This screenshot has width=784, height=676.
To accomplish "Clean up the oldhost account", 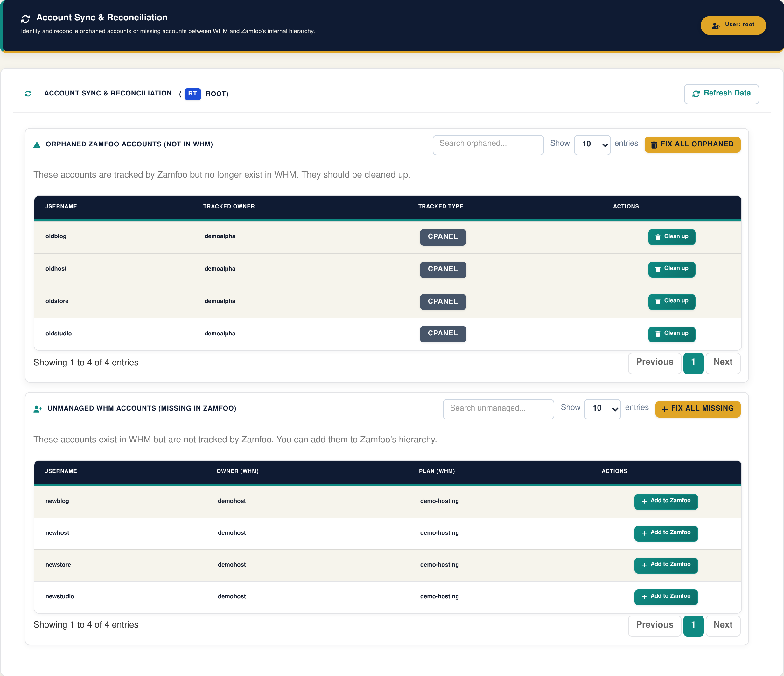I will [672, 269].
